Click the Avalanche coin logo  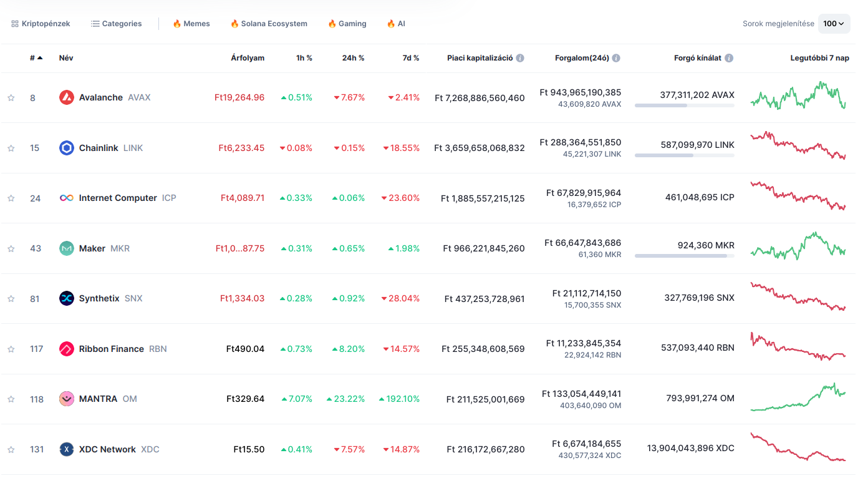[67, 97]
